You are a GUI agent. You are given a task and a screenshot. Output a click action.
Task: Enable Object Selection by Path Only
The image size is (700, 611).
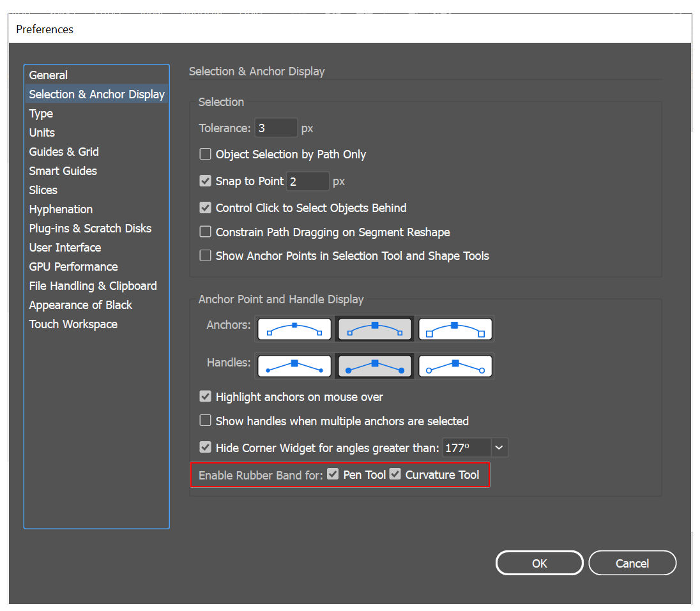click(205, 154)
